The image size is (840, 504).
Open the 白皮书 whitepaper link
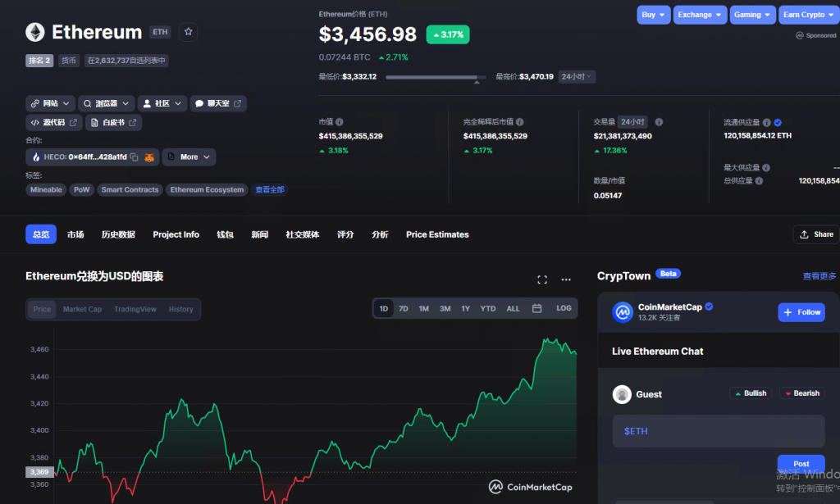(x=113, y=123)
